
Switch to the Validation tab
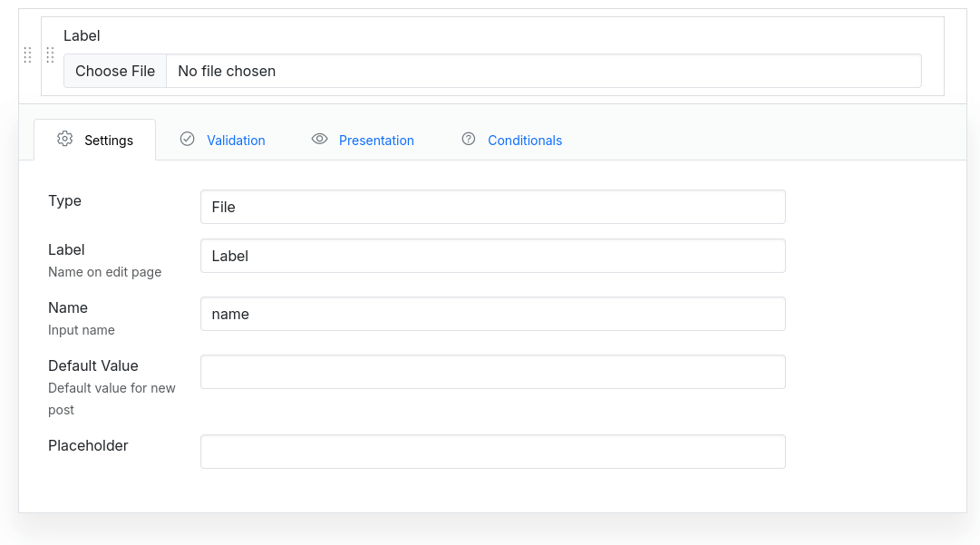(236, 140)
